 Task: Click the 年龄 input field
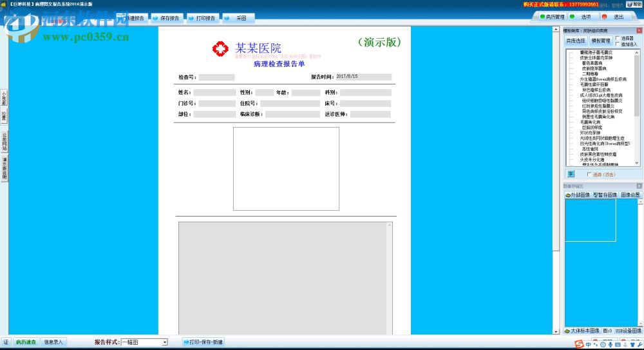pyautogui.click(x=305, y=93)
